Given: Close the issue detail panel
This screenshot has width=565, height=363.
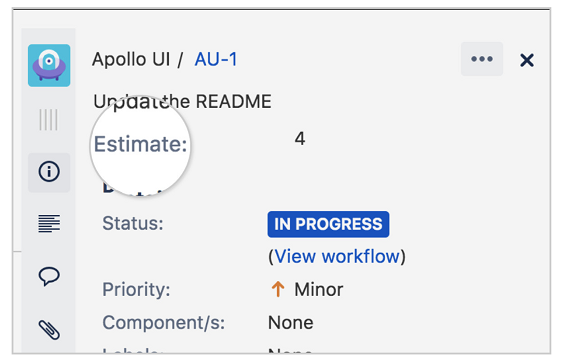Looking at the screenshot, I should [x=527, y=60].
